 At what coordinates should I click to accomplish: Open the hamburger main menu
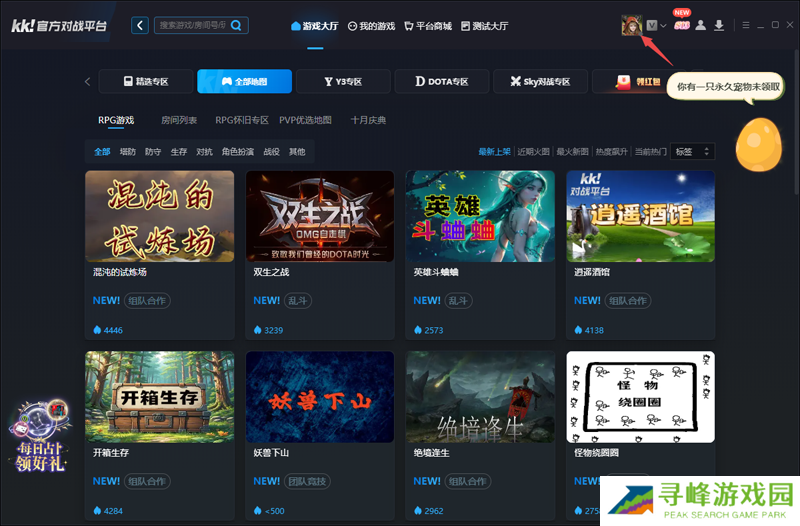point(746,25)
